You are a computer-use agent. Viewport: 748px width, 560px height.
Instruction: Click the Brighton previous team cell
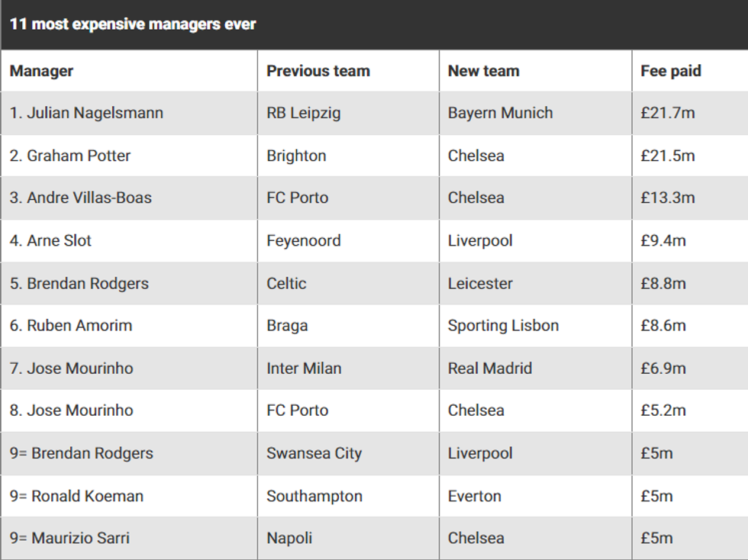tap(296, 156)
